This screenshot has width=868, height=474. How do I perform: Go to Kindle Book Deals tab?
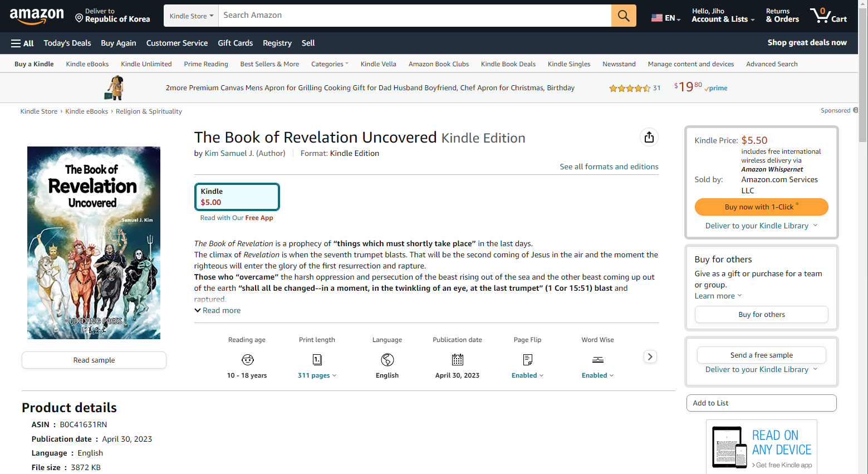[x=508, y=64]
